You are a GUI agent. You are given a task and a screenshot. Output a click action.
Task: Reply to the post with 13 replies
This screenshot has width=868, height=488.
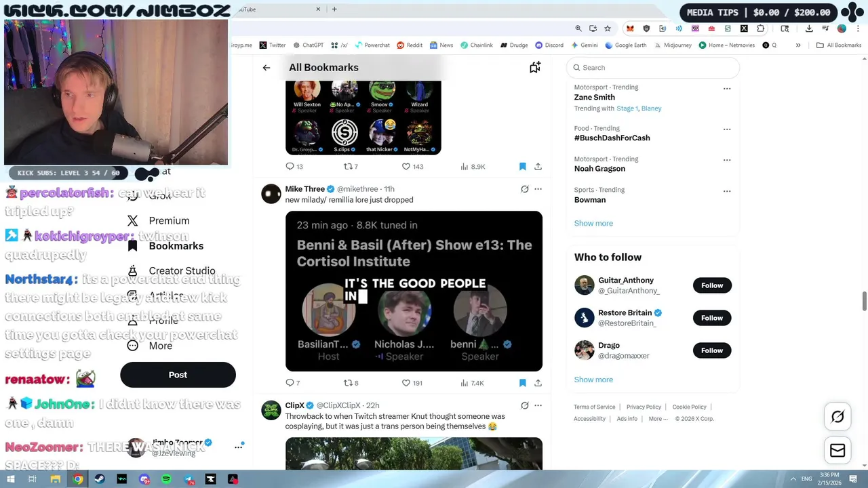coord(294,167)
